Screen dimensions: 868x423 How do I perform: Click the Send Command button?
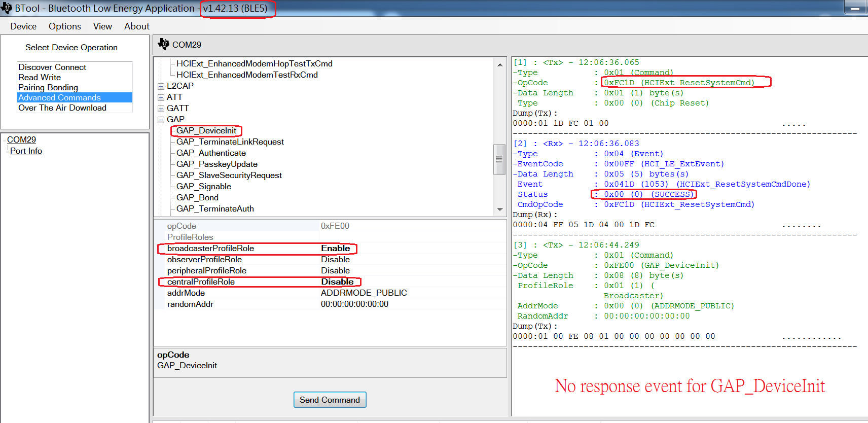click(x=330, y=400)
